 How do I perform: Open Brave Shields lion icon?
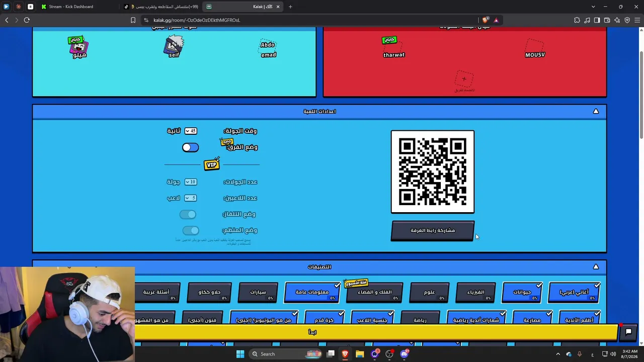485,20
